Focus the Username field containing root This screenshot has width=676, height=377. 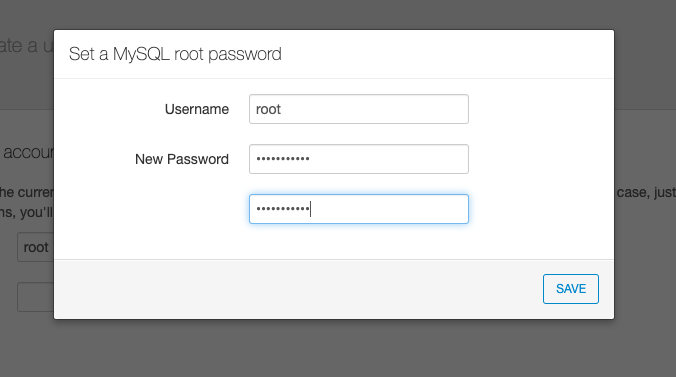click(x=359, y=109)
